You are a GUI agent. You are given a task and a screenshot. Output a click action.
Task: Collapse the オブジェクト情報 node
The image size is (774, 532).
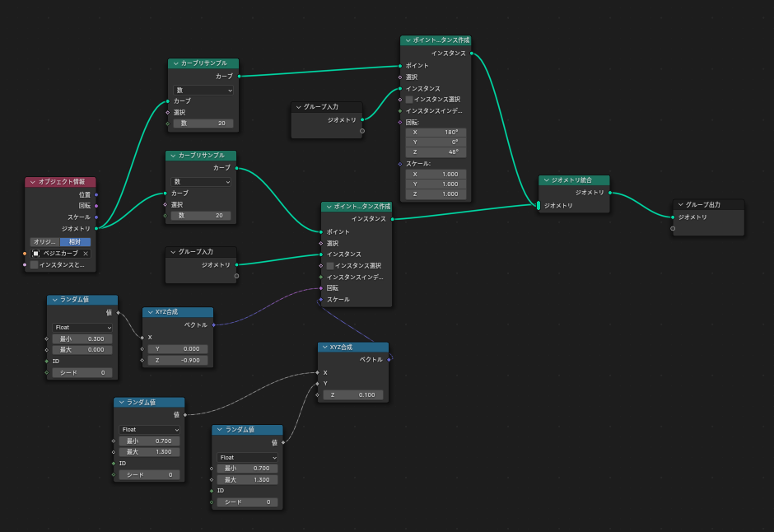pos(33,182)
